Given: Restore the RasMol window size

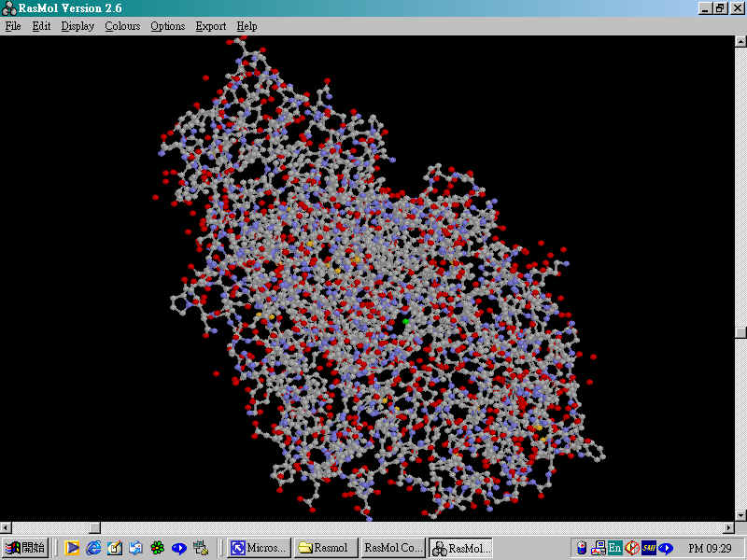Looking at the screenshot, I should [720, 8].
